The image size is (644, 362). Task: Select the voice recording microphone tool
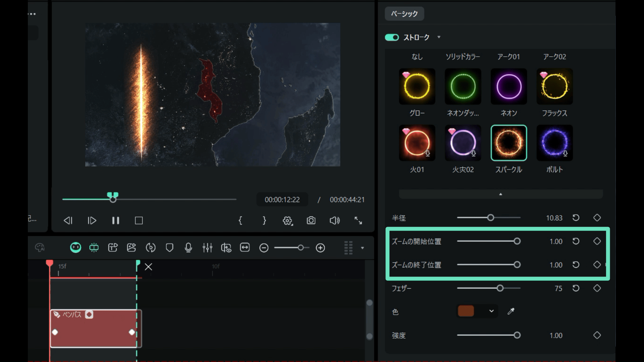click(188, 248)
